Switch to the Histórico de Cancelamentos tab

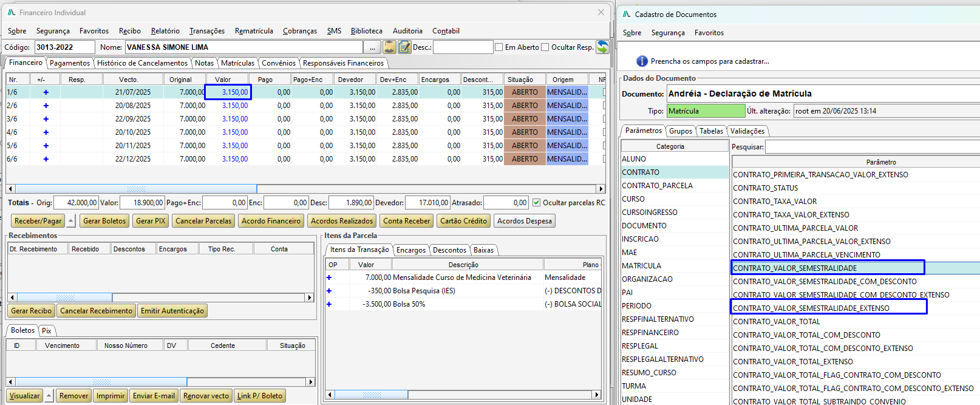tap(143, 63)
